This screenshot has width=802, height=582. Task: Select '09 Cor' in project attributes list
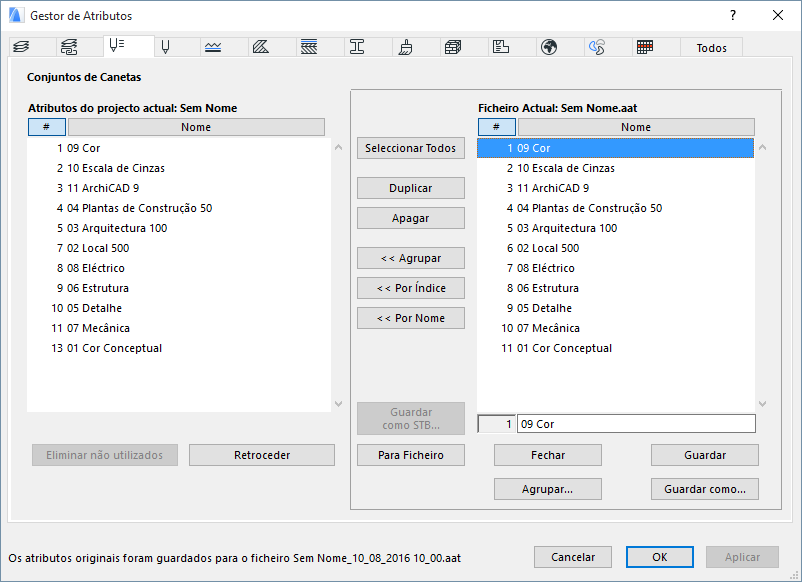179,148
